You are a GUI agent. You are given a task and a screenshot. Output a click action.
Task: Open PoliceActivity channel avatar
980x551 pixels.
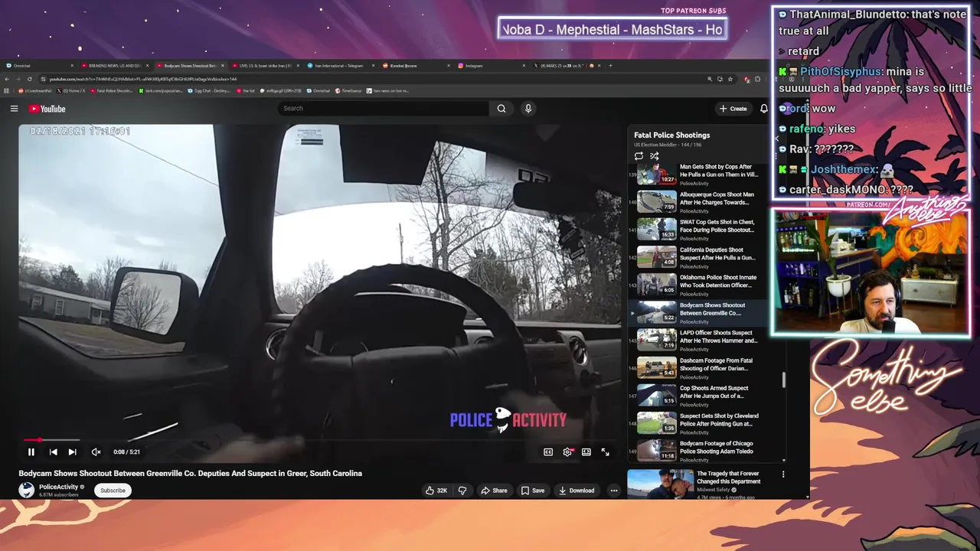click(x=27, y=491)
